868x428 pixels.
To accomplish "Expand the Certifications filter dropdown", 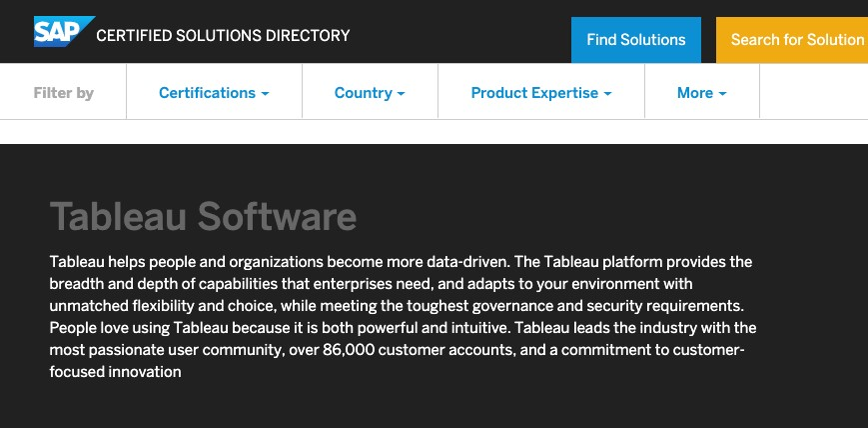I will click(x=214, y=93).
